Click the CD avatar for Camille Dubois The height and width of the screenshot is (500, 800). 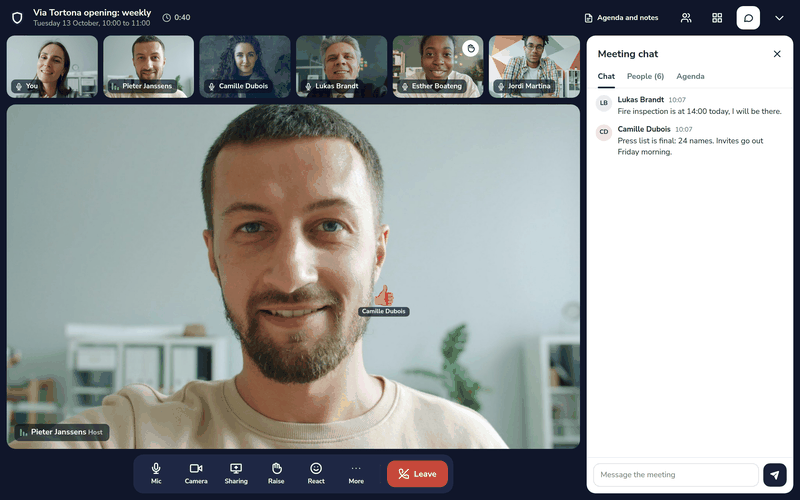(604, 132)
